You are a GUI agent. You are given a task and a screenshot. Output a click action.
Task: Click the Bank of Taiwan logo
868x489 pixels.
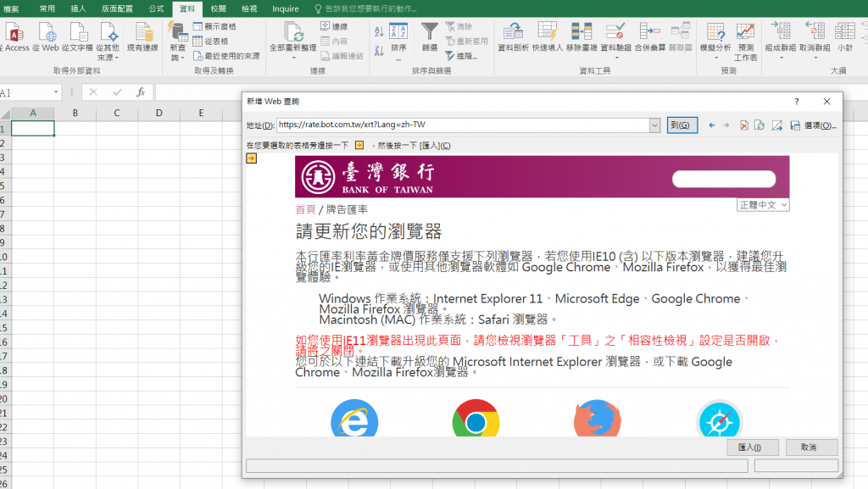(x=368, y=177)
